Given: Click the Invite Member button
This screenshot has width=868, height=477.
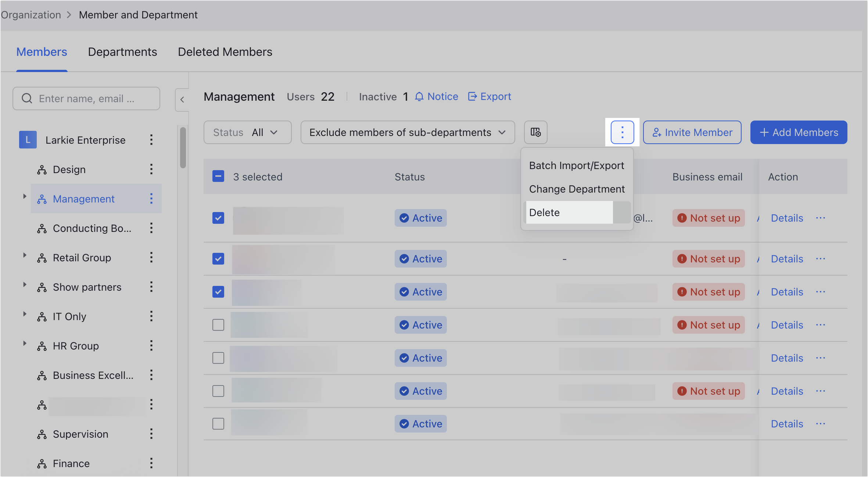Looking at the screenshot, I should [x=692, y=132].
